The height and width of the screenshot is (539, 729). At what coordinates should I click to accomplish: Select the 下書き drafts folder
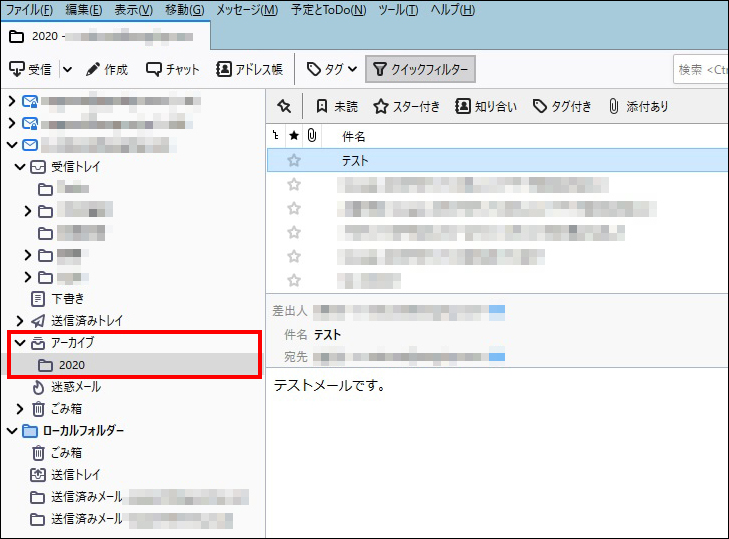[x=67, y=298]
